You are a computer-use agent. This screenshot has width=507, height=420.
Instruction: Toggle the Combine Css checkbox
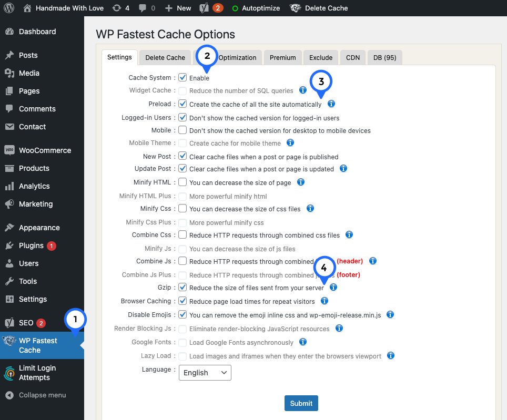pyautogui.click(x=182, y=234)
